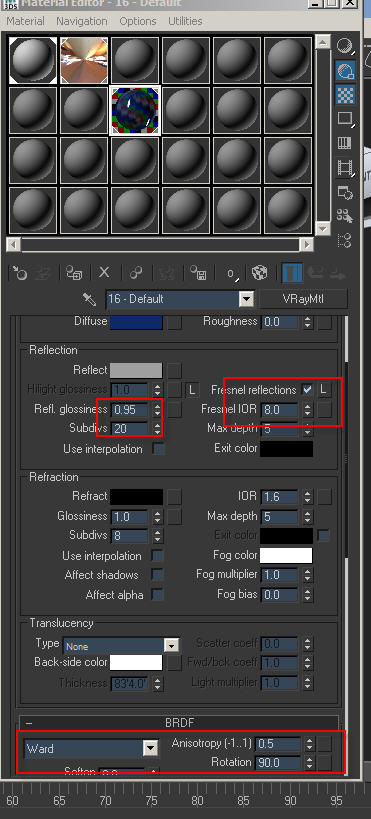
Task: Click the Video Color Check icon
Action: pos(345,143)
